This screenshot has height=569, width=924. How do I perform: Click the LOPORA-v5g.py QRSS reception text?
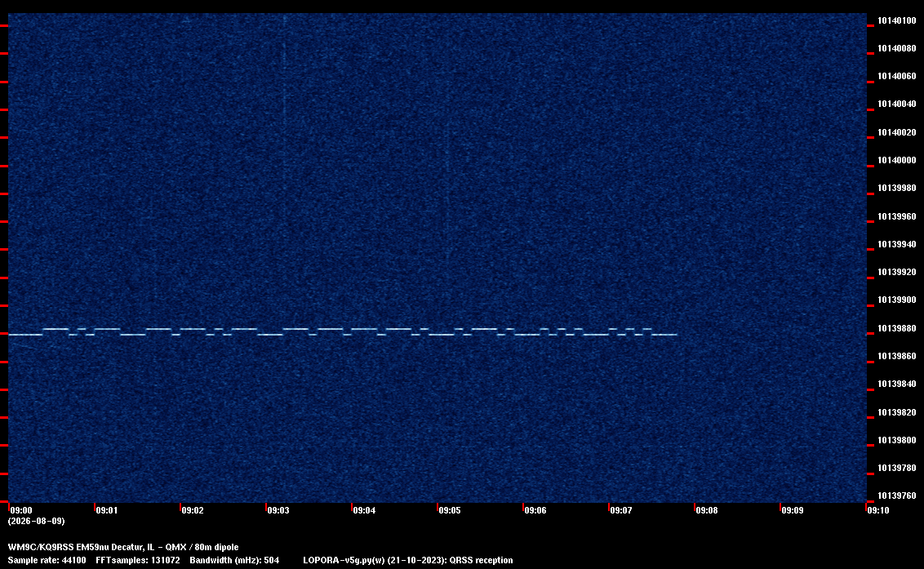click(408, 560)
